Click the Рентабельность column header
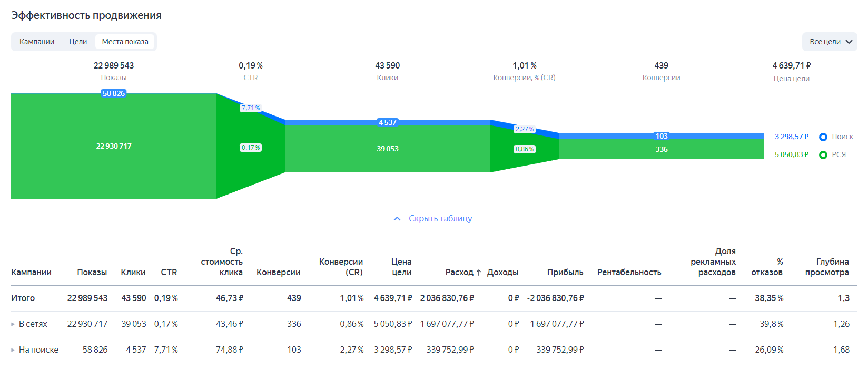The image size is (868, 368). pyautogui.click(x=629, y=272)
